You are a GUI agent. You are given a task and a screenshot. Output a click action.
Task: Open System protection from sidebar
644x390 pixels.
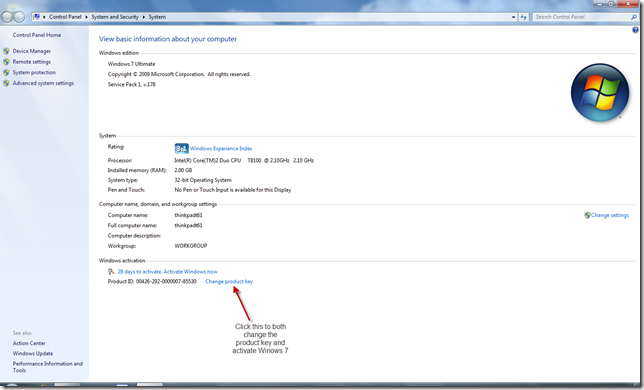coord(34,72)
